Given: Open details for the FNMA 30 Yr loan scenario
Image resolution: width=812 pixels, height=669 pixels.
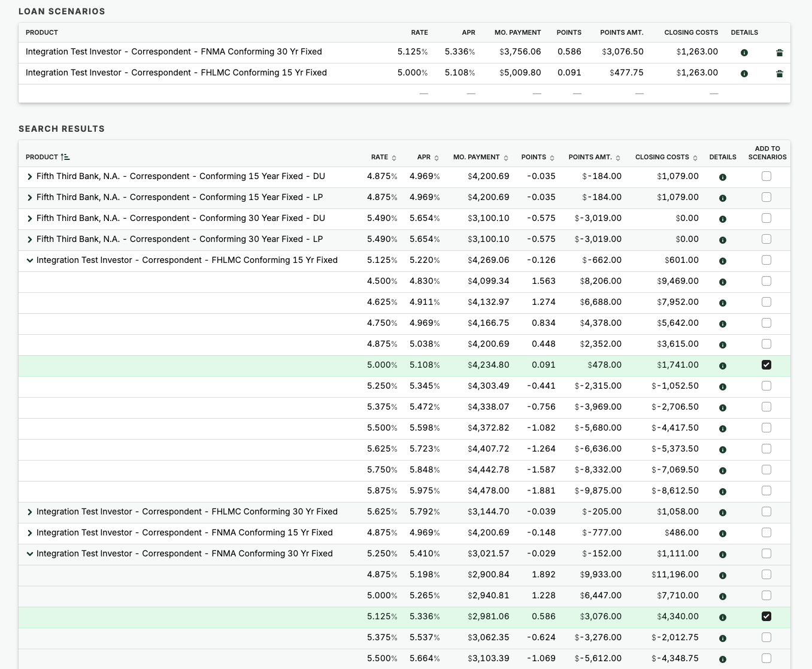Looking at the screenshot, I should (744, 53).
